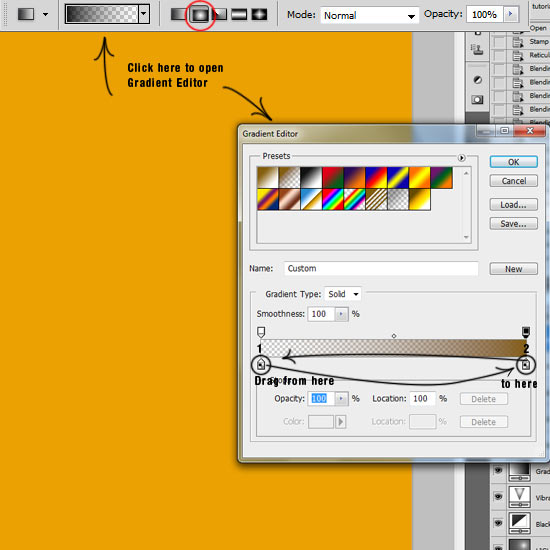Screen dimensions: 550x550
Task: Click the opacity stop Location field
Action: 423,399
